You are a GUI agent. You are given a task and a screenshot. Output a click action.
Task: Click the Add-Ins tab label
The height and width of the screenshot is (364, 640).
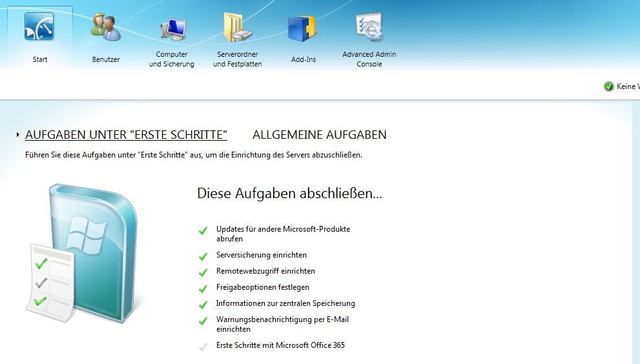[x=304, y=59]
